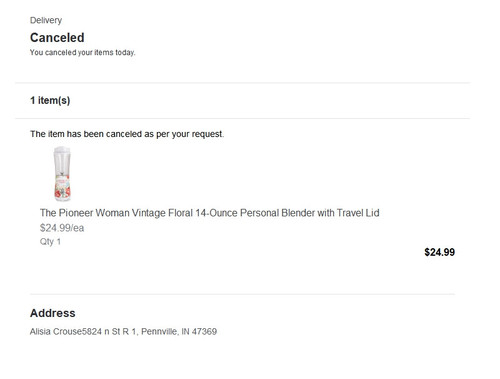Select the word 'today' in the cancellation message
Viewport: 500px width, 379px height.
point(125,53)
